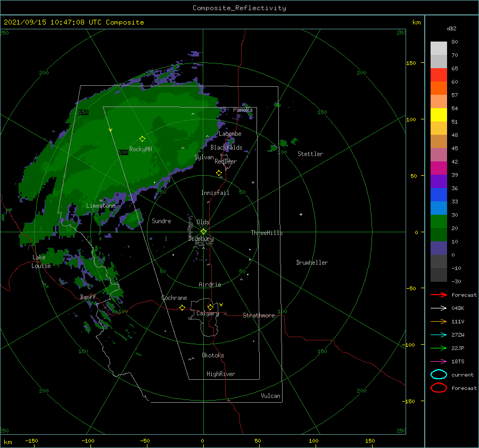Click the km unit label at top right
The image size is (479, 448).
[416, 22]
